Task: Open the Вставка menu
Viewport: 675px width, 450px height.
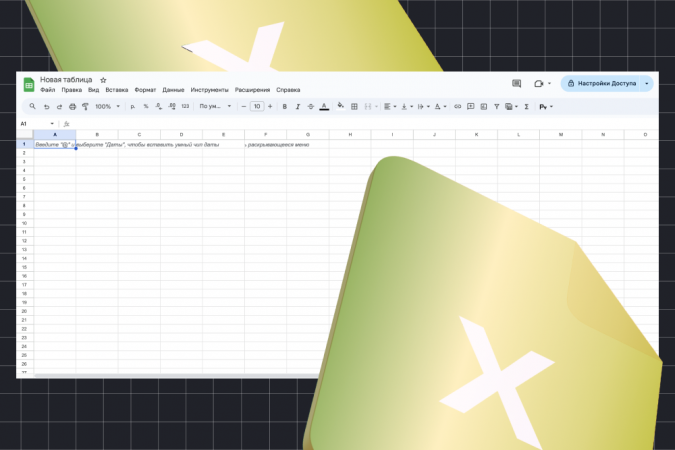Action: 116,90
